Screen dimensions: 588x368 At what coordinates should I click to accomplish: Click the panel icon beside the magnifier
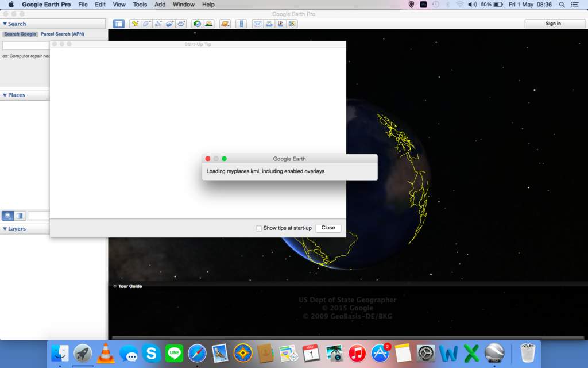20,216
